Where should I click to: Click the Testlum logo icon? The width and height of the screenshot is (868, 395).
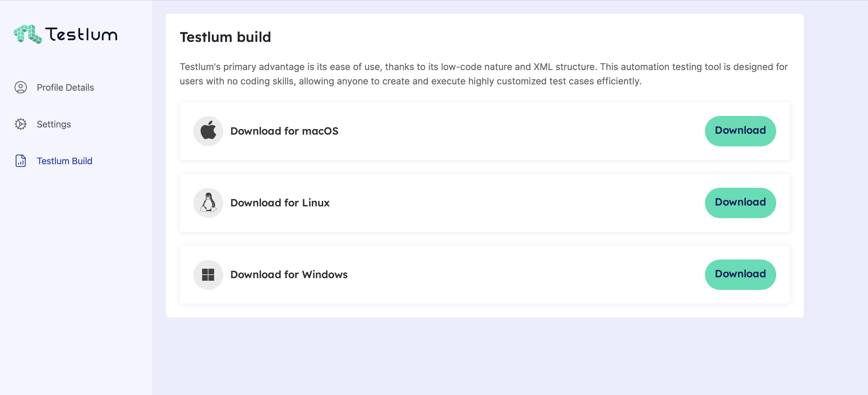click(x=28, y=34)
